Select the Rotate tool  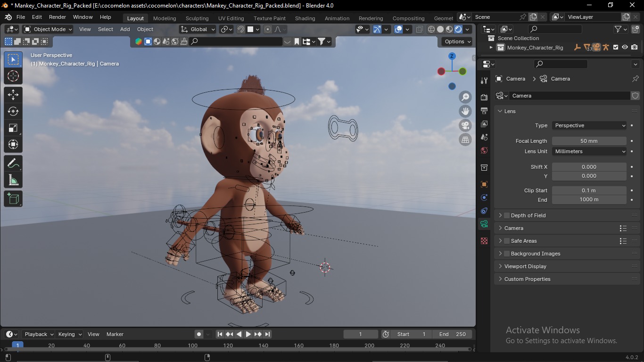[x=13, y=111]
